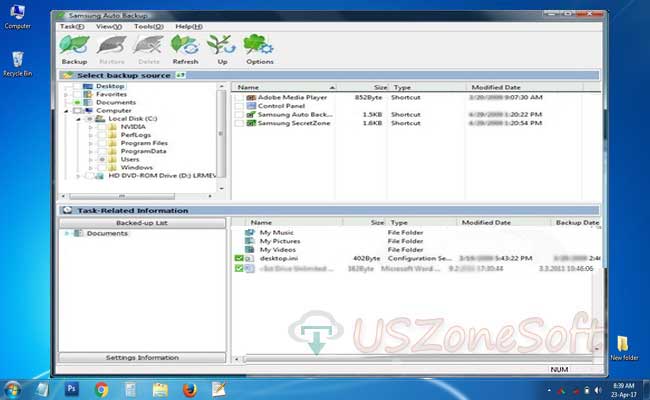Screen dimensions: 650x400
Task: Click the Restore toolbar icon
Action: 112,45
